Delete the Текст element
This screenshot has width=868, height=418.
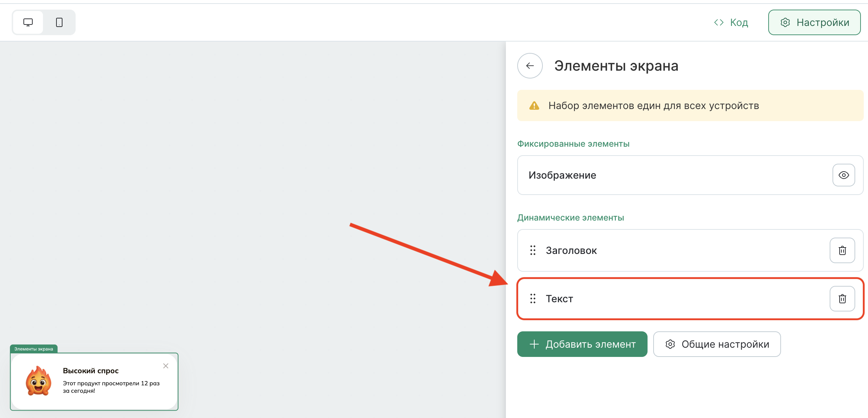[842, 299]
